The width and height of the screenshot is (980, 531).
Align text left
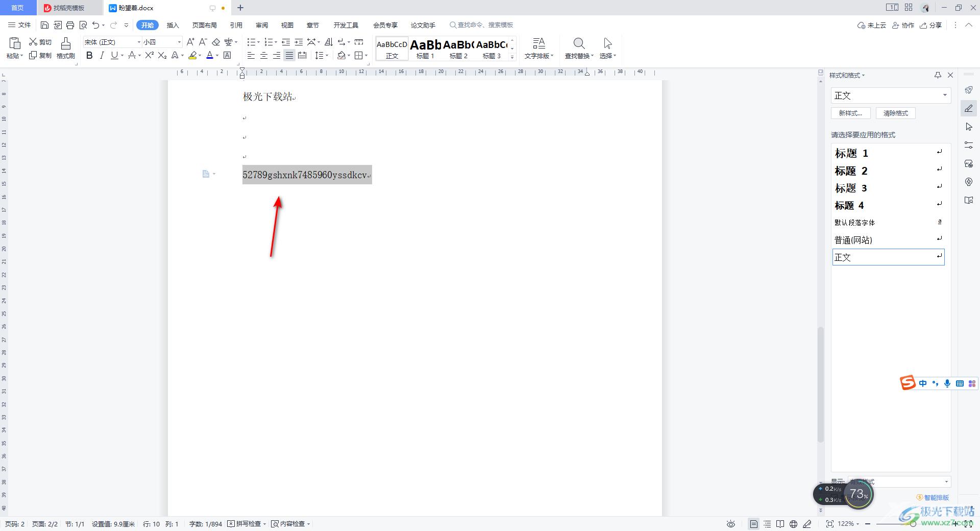pos(251,55)
